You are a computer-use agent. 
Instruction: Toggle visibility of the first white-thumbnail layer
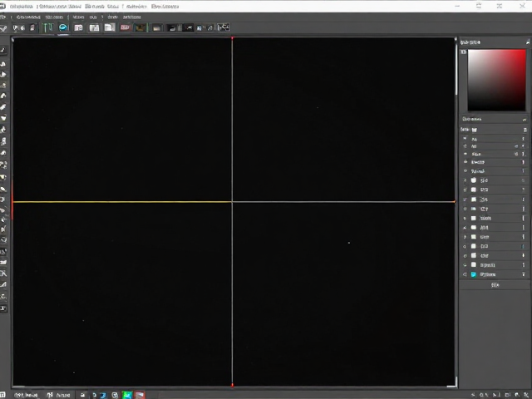pos(465,180)
